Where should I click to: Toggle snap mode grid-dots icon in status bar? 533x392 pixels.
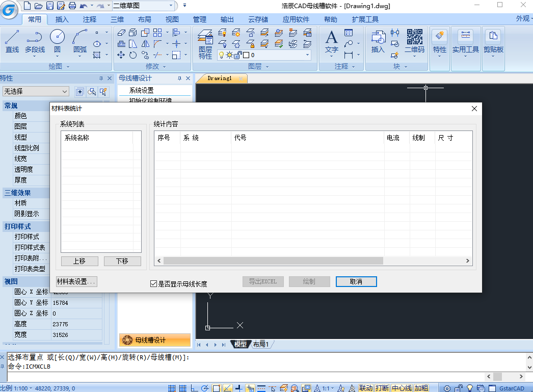[172, 388]
